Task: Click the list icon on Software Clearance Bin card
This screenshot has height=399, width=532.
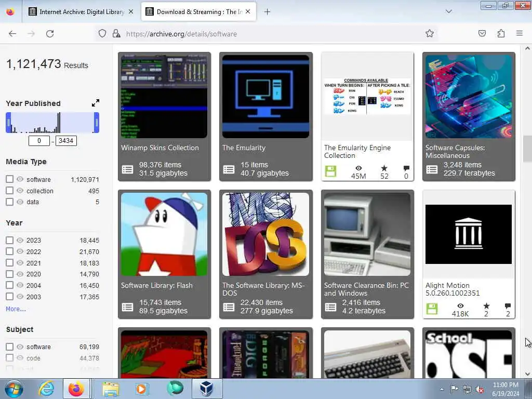Action: (330, 307)
